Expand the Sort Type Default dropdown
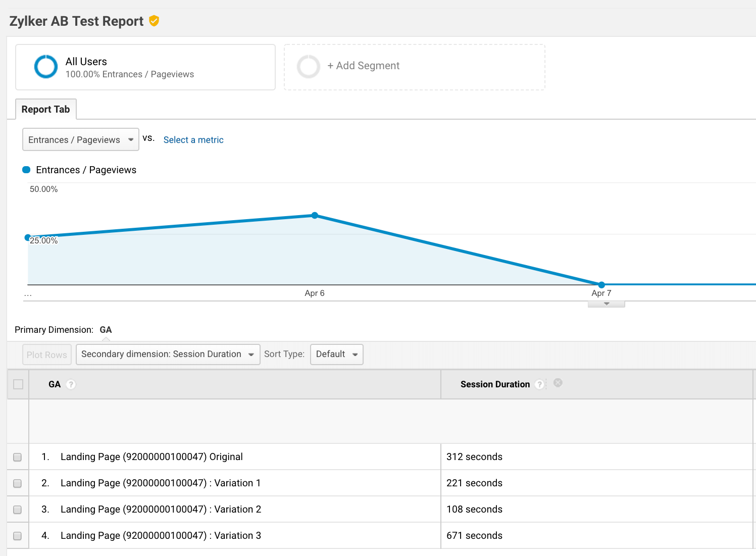Viewport: 756px width, 556px height. [336, 355]
